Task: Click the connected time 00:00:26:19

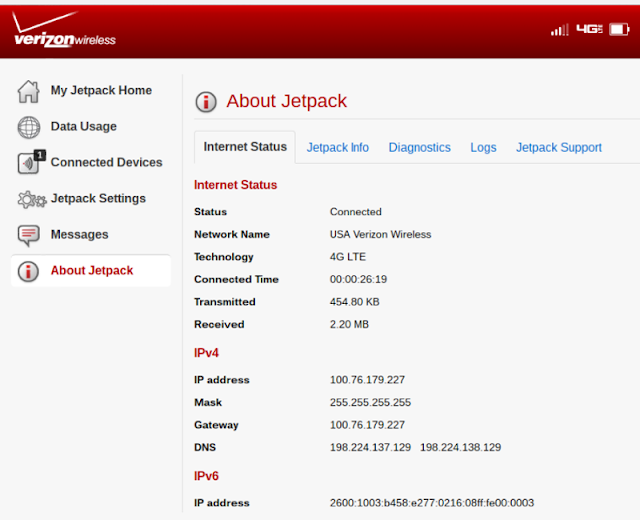Action: (x=358, y=279)
